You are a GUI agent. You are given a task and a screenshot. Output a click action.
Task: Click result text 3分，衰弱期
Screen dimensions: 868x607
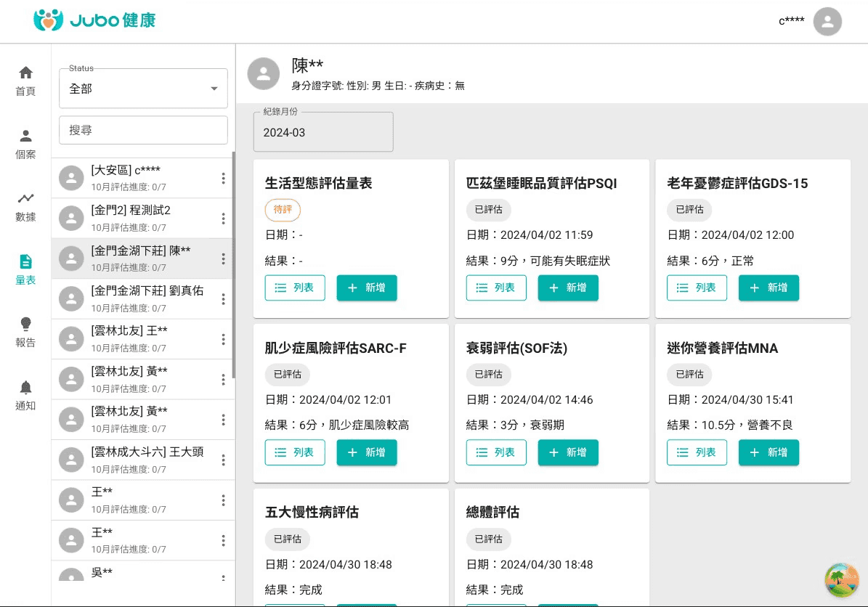tap(532, 425)
